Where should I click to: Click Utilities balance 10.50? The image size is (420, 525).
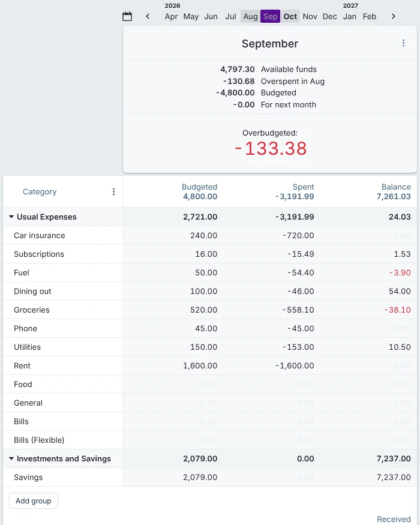[400, 347]
